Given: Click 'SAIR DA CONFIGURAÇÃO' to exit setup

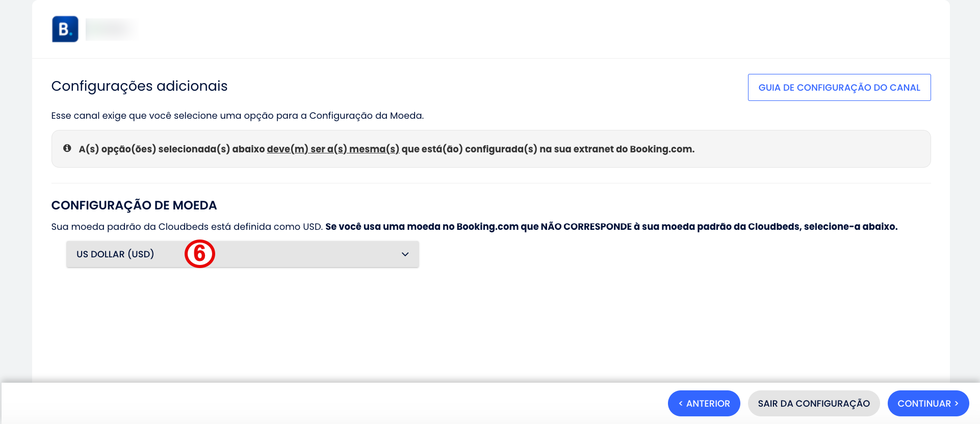Looking at the screenshot, I should [x=814, y=404].
